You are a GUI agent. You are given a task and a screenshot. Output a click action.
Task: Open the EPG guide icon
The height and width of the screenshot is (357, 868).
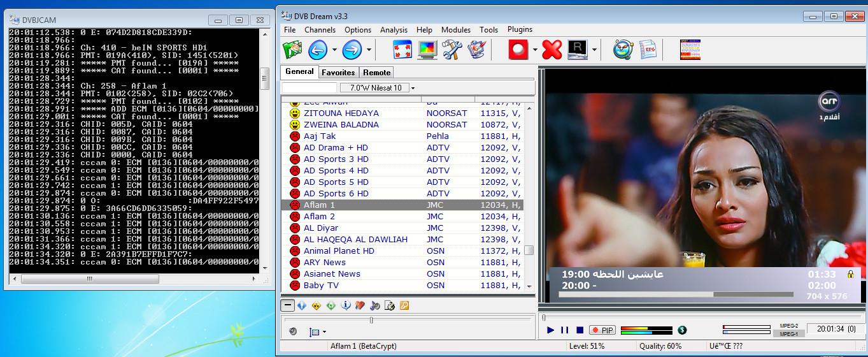[648, 50]
